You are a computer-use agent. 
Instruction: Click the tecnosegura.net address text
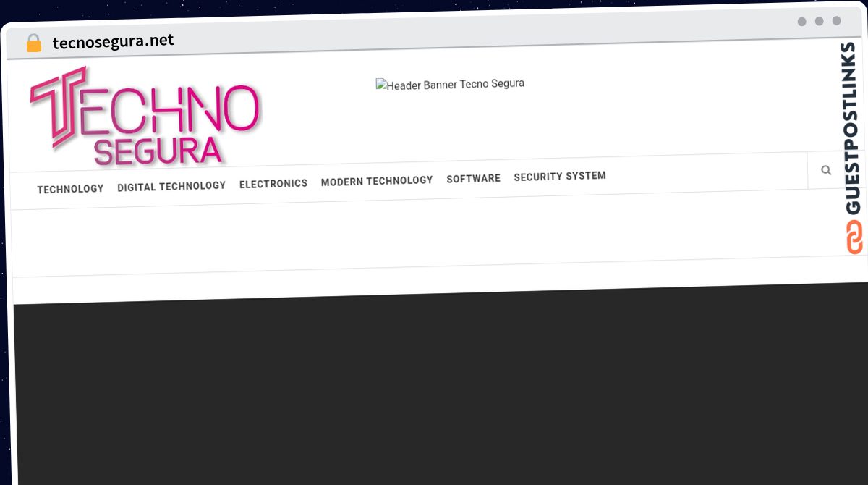click(113, 41)
